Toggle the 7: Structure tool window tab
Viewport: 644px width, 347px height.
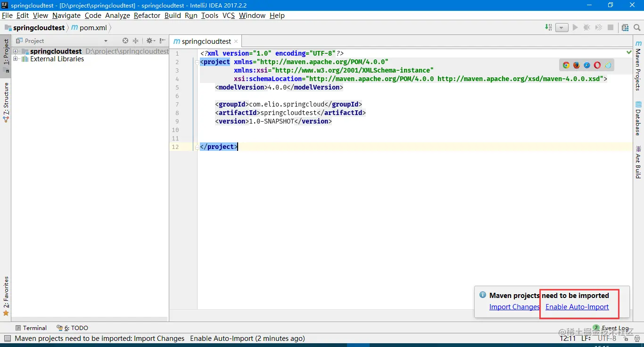point(6,102)
